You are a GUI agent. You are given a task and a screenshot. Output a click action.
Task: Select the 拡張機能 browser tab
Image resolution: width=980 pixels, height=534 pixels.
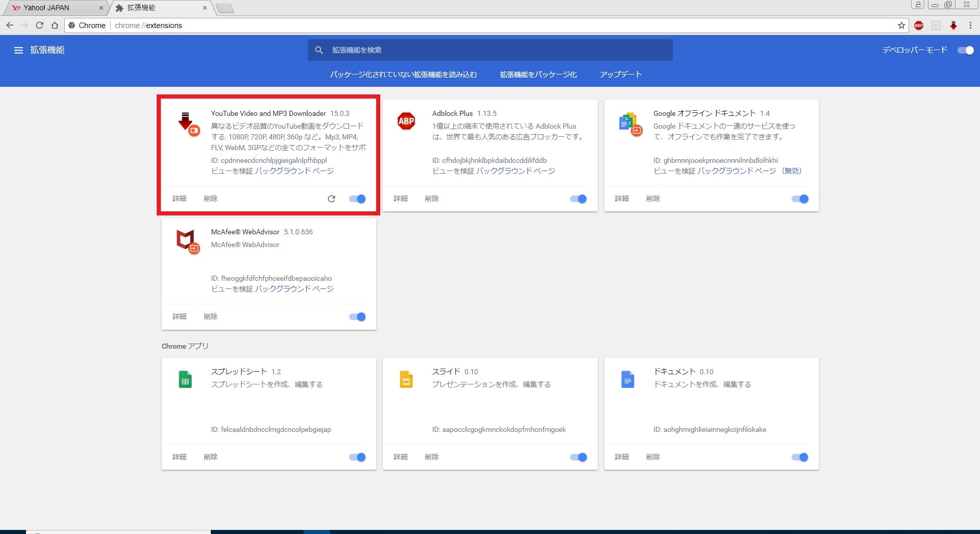pos(161,8)
